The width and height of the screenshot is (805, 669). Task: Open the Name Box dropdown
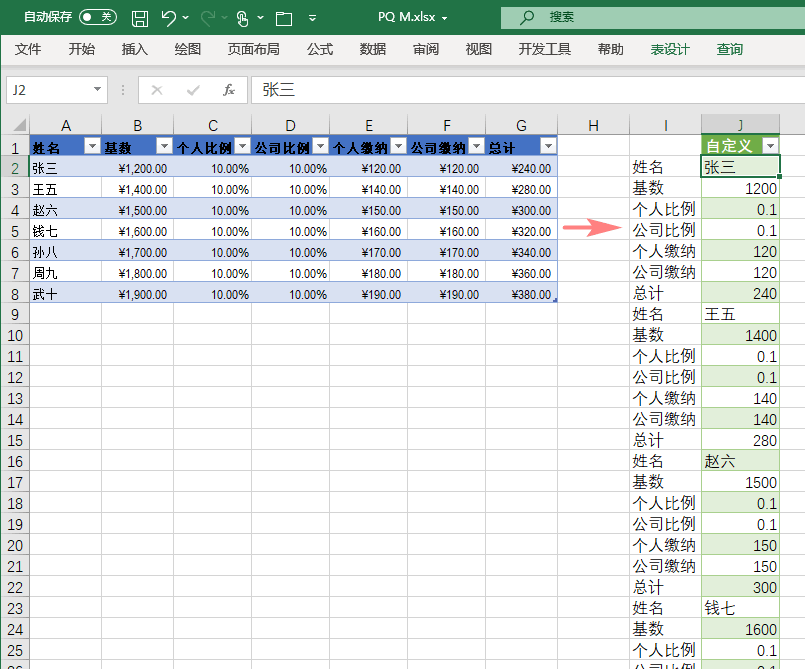[99, 90]
